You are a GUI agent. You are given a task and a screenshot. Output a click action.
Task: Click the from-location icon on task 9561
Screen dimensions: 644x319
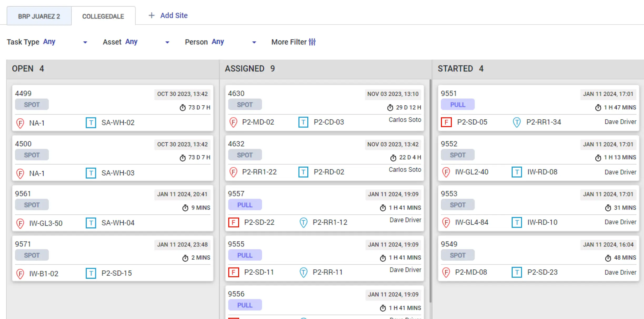click(x=19, y=222)
